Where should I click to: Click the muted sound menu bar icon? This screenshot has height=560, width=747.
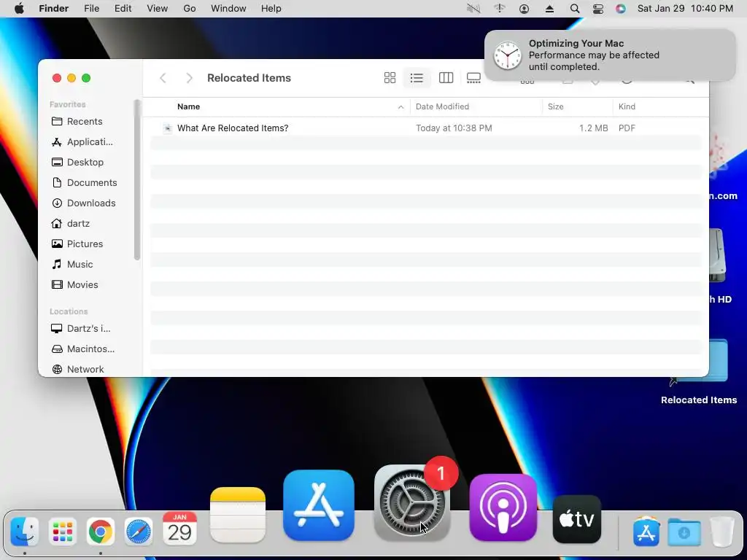pos(473,9)
